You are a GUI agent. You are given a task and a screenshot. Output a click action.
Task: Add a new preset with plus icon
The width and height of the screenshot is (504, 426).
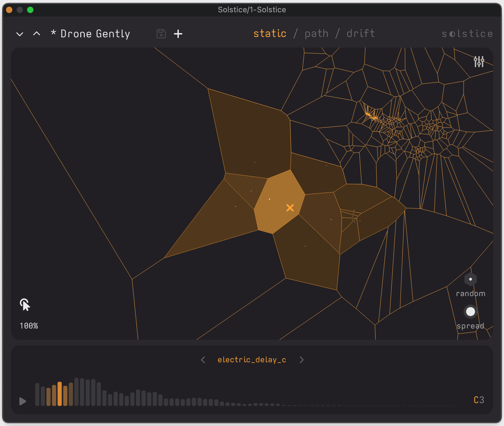[178, 34]
